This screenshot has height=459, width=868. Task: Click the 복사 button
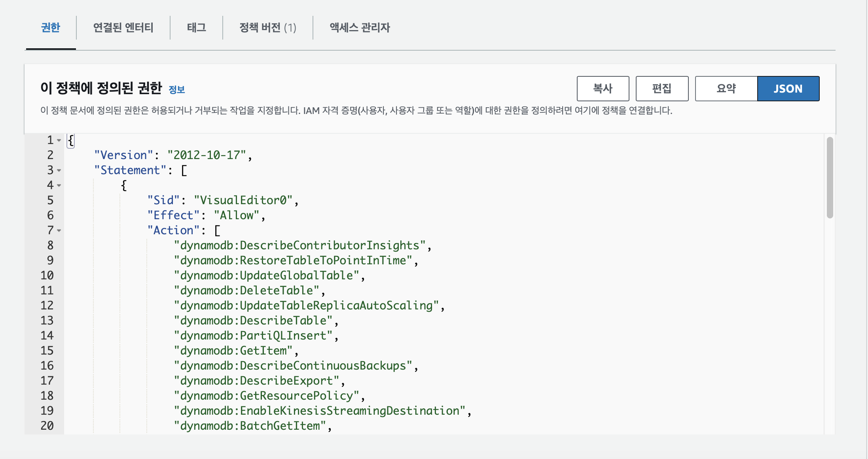click(x=603, y=89)
